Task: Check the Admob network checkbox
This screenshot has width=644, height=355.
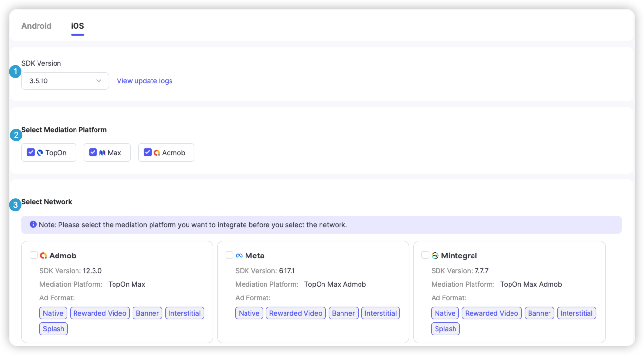Action: coord(34,255)
